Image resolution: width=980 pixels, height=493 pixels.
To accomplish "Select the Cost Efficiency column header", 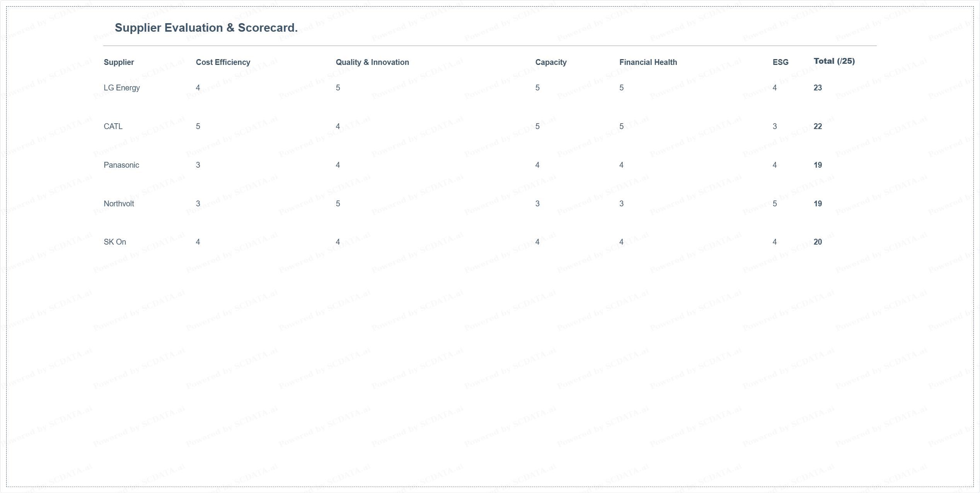I will click(x=223, y=62).
